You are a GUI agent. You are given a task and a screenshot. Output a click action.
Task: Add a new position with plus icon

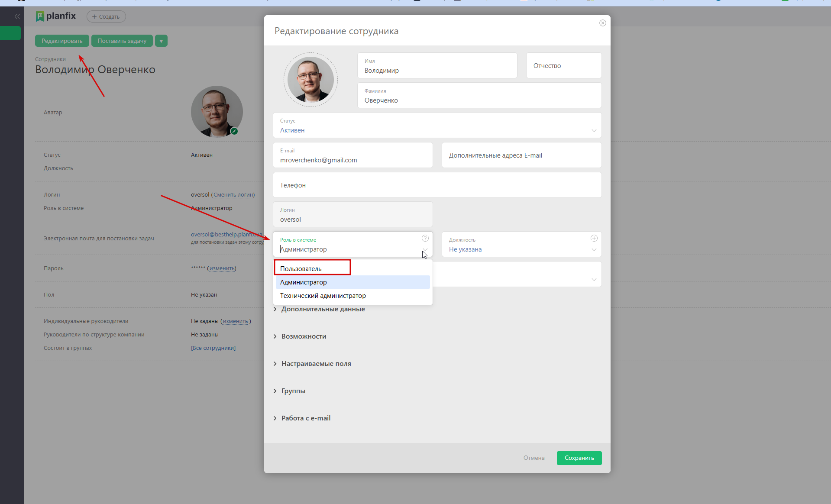[594, 238]
